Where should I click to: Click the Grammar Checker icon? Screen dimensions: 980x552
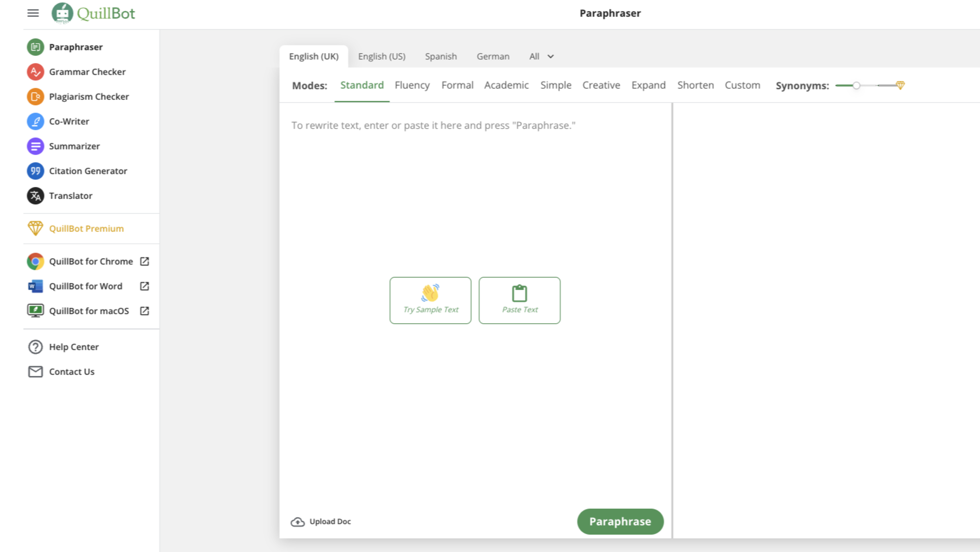coord(35,72)
